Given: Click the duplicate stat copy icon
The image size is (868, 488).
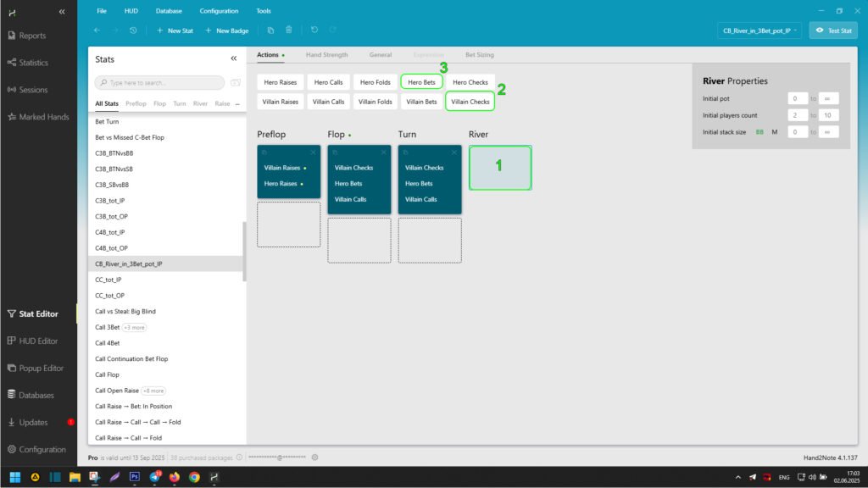Looking at the screenshot, I should click(x=270, y=30).
